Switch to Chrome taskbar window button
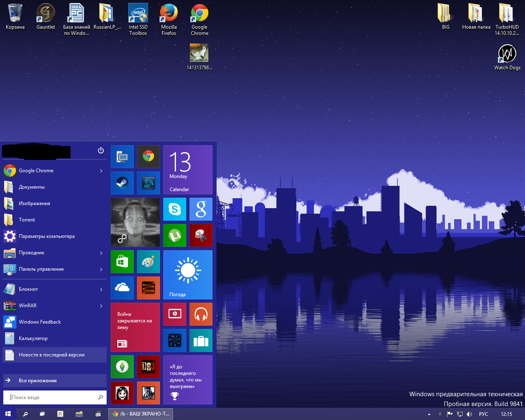 pos(141,414)
